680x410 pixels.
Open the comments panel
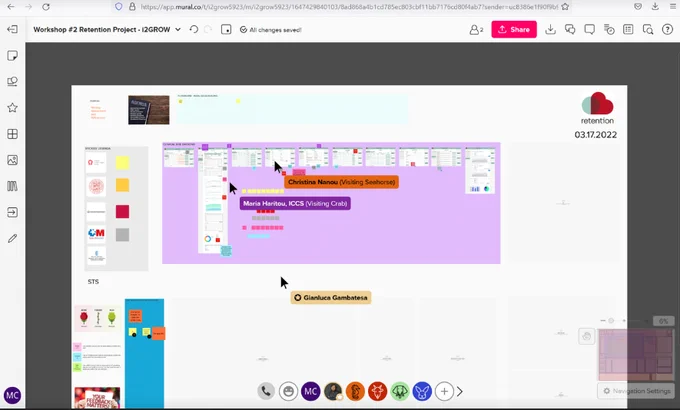589,30
